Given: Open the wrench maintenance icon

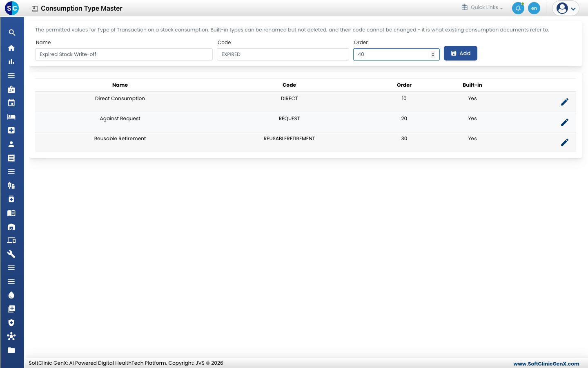Looking at the screenshot, I should tap(11, 254).
